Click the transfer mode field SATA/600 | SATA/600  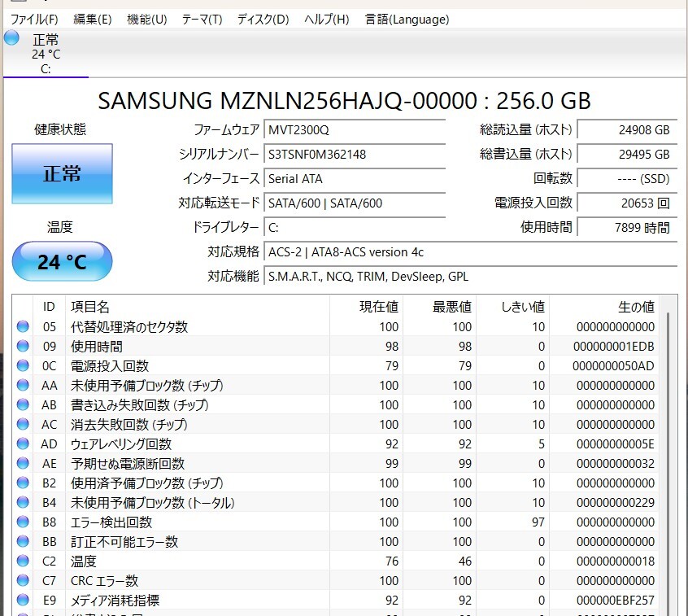tap(355, 203)
